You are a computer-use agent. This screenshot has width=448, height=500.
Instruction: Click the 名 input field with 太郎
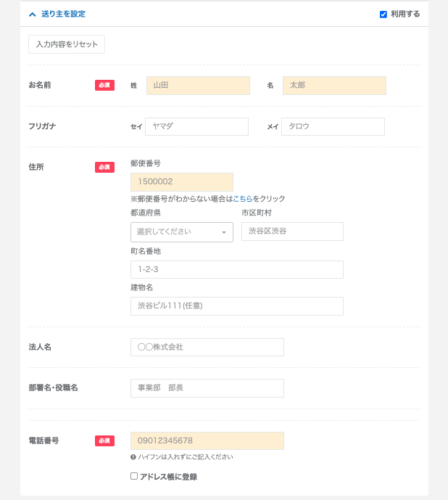334,86
